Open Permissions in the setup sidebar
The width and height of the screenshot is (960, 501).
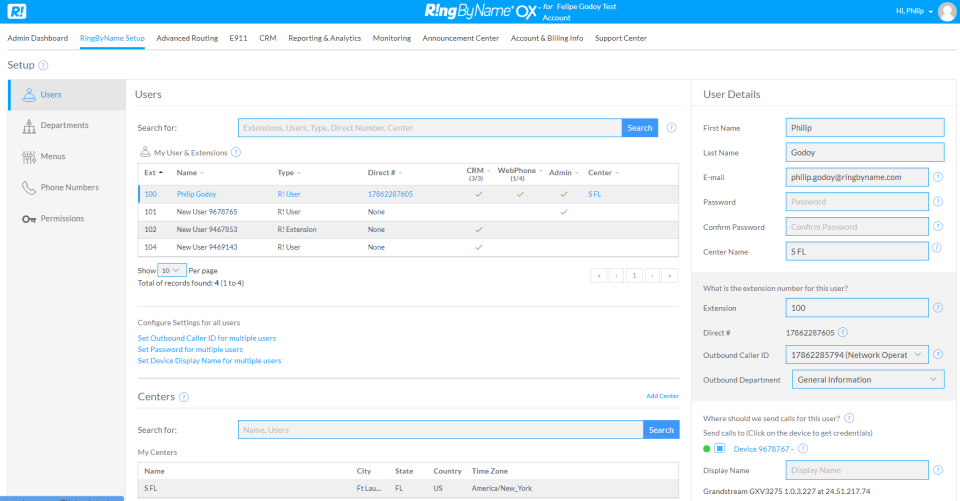tap(62, 219)
